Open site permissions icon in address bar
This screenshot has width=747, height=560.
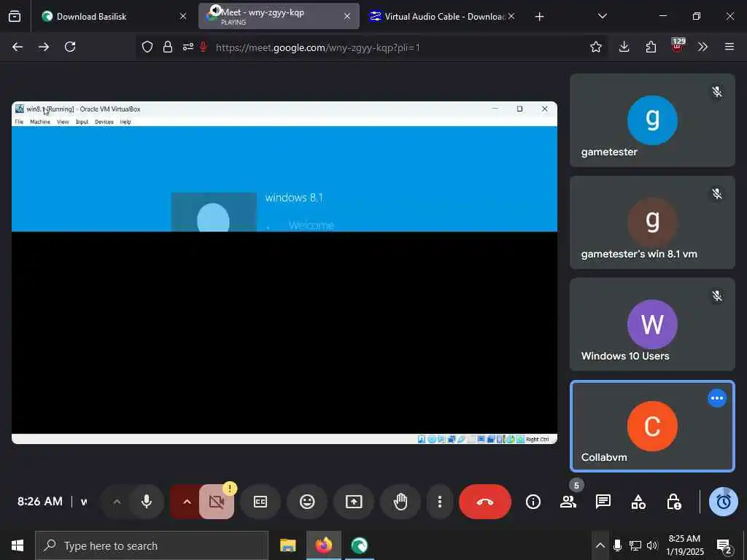pos(188,47)
